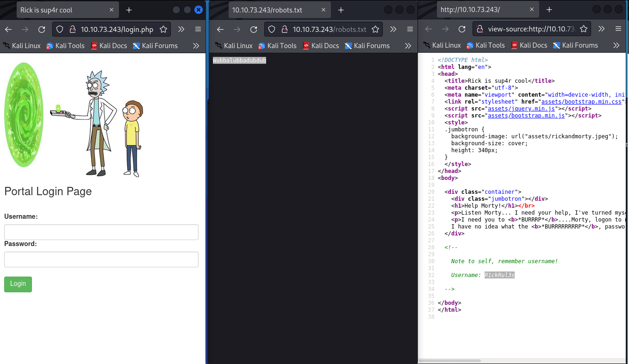Image resolution: width=629 pixels, height=364 pixels.
Task: Open Kali Tools bookmark in login.php window
Action: (x=65, y=45)
